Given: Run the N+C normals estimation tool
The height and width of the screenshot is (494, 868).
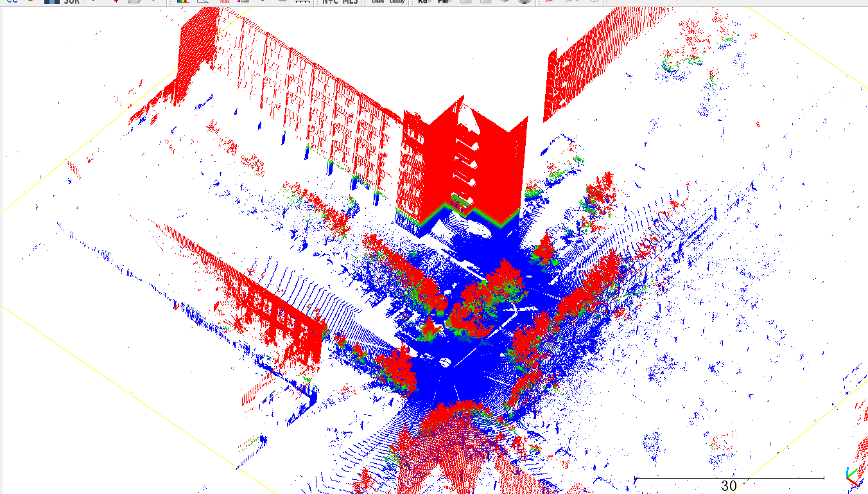Looking at the screenshot, I should pyautogui.click(x=330, y=2).
